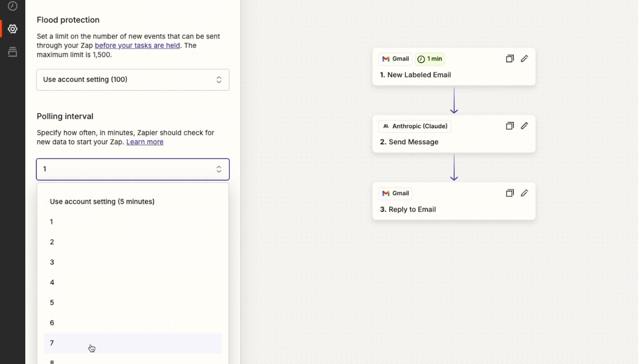Choose polling interval option 5

pyautogui.click(x=133, y=303)
